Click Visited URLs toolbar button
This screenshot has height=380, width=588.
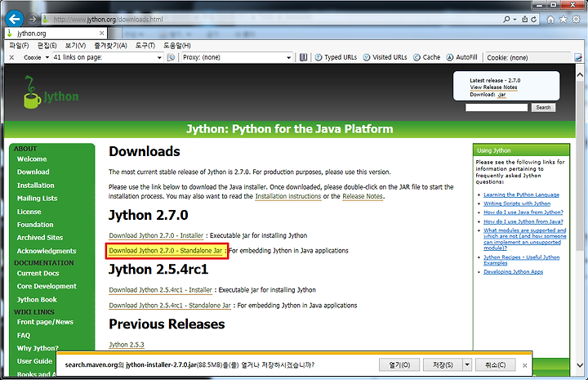pyautogui.click(x=385, y=57)
